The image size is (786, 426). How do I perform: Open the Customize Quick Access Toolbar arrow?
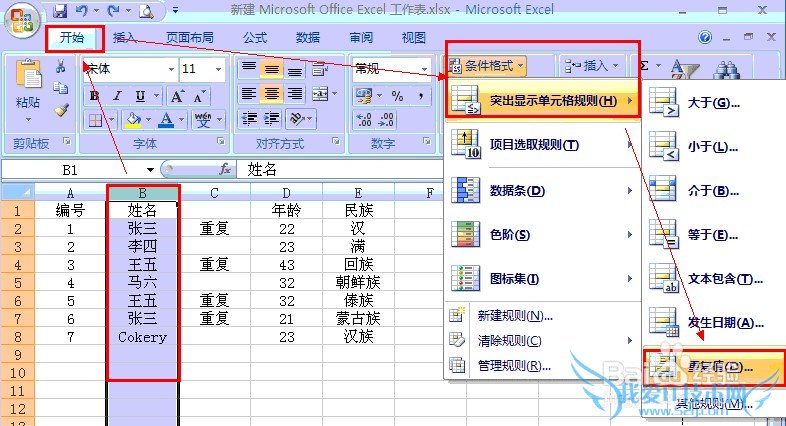click(x=175, y=10)
